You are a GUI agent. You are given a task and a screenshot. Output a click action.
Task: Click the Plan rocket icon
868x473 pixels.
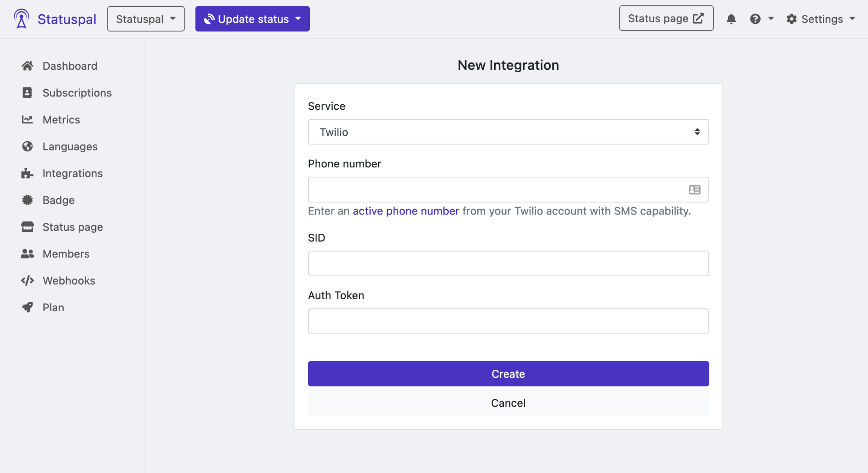tap(27, 307)
